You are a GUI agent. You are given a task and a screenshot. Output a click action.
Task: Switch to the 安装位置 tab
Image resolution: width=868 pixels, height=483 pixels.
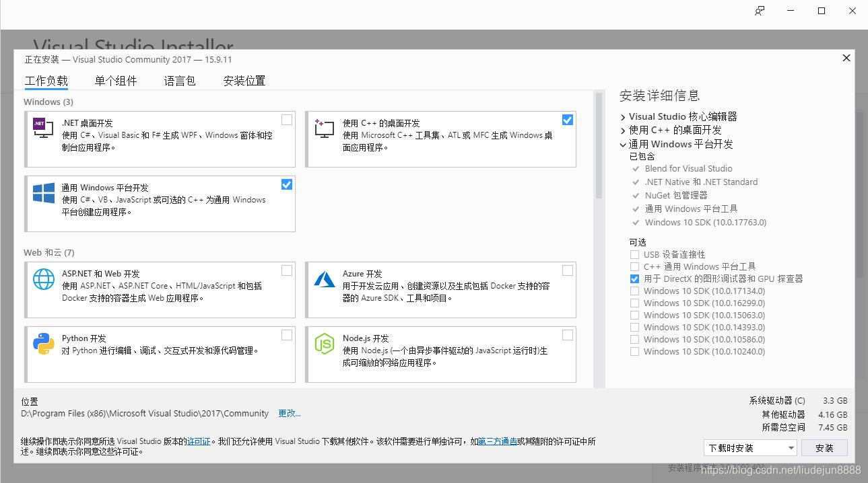pyautogui.click(x=244, y=81)
